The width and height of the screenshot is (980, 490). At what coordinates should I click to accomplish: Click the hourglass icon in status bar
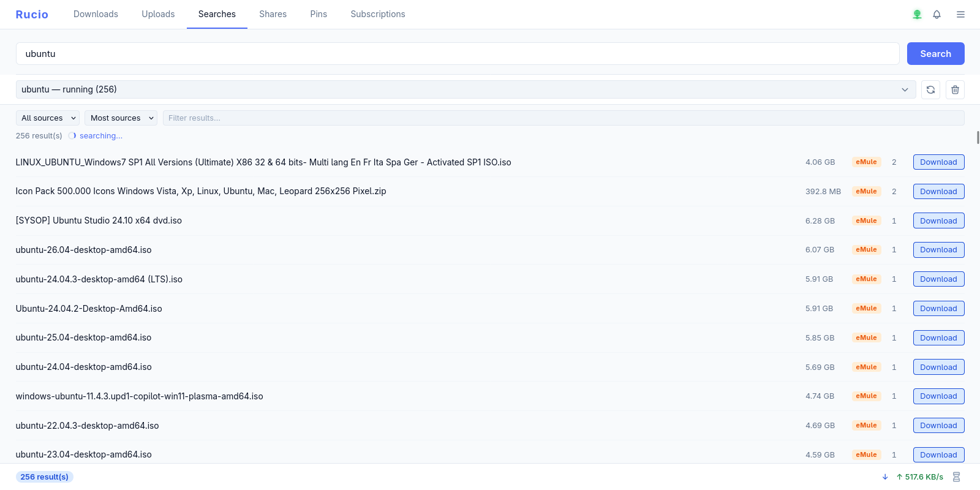[x=956, y=477]
